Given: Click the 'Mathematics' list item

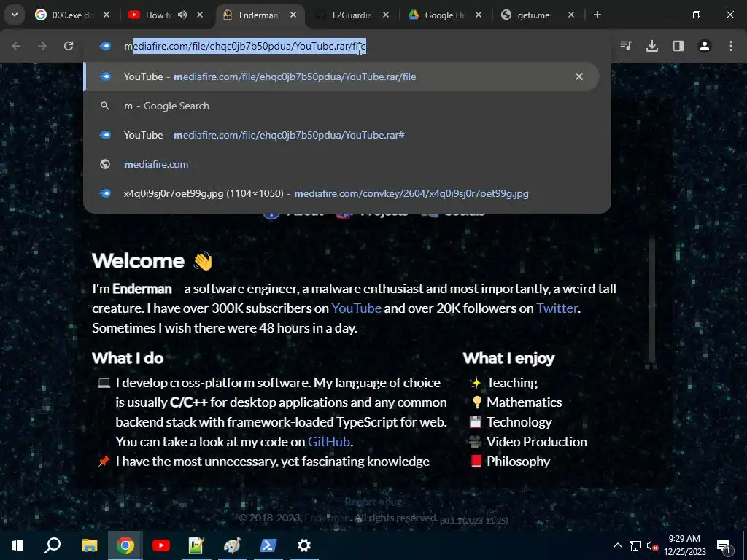Looking at the screenshot, I should pos(524,402).
